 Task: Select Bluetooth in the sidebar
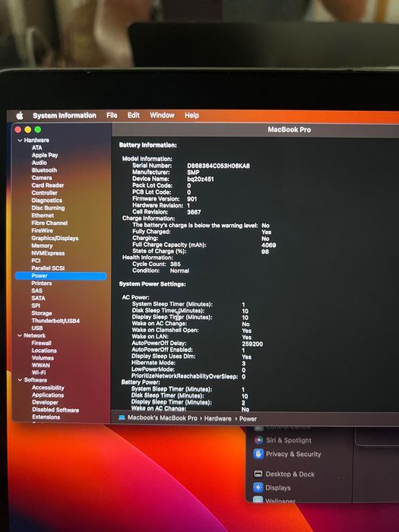click(44, 170)
